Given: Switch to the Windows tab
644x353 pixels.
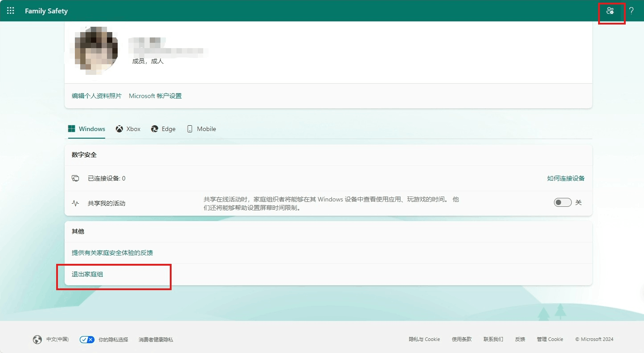Looking at the screenshot, I should coord(86,129).
